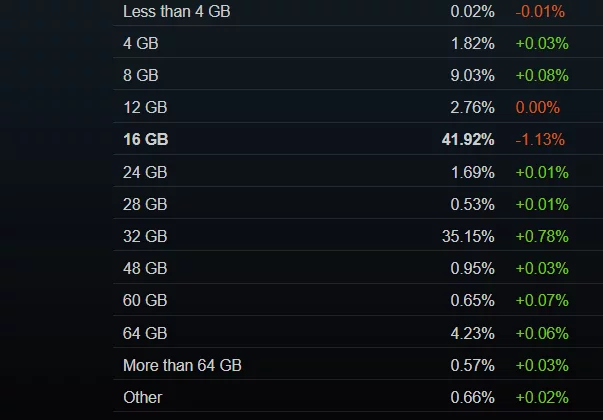This screenshot has height=420, width=603.
Task: Click the "Other" row label
Action: (x=142, y=398)
